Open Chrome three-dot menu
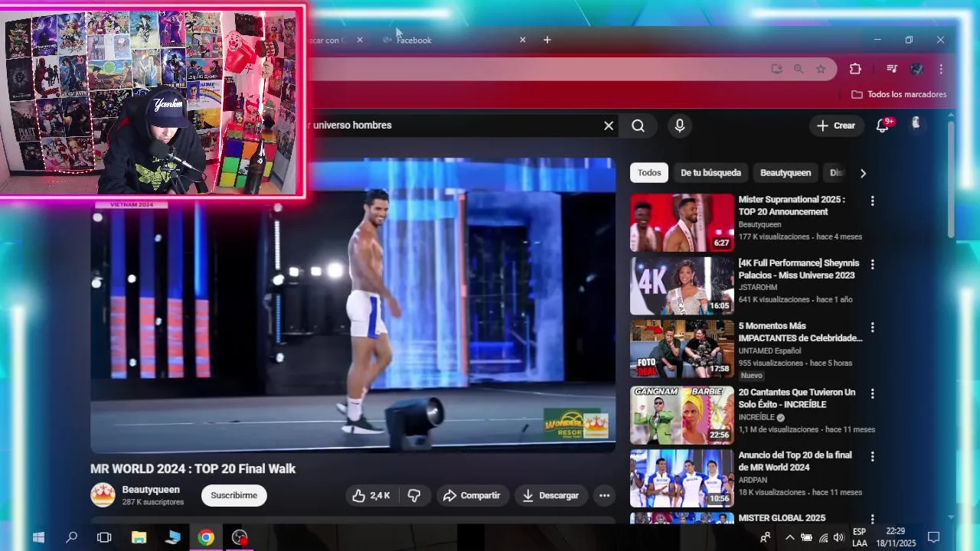Image resolution: width=980 pixels, height=551 pixels. tap(941, 69)
